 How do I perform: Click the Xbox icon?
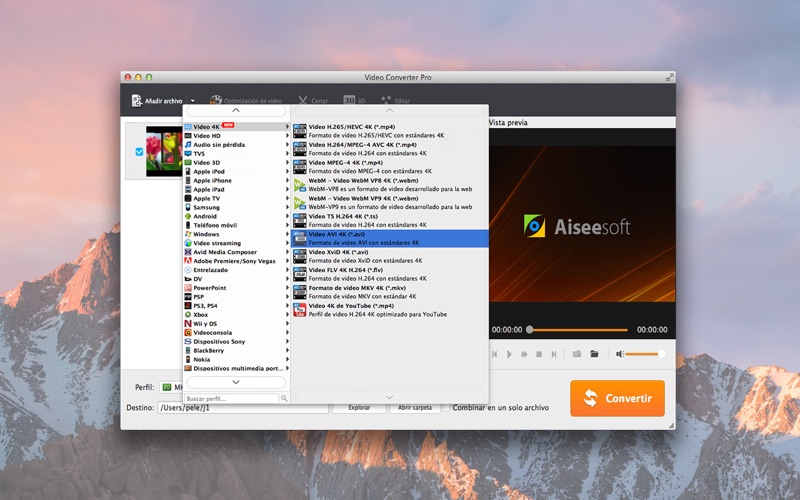click(188, 315)
